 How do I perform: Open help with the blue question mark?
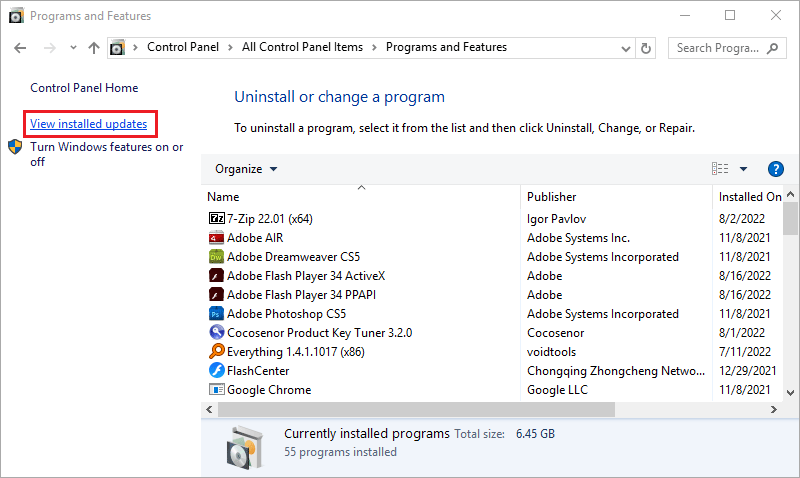(x=776, y=169)
